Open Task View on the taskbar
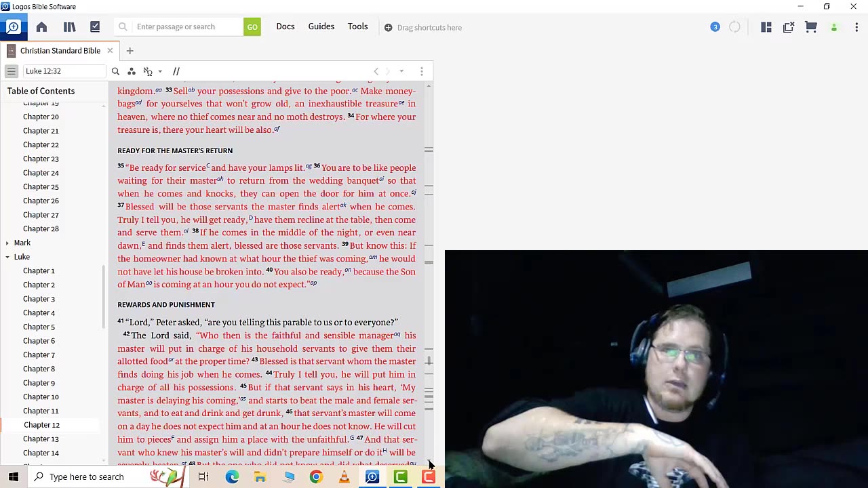This screenshot has width=868, height=488. coord(203,477)
